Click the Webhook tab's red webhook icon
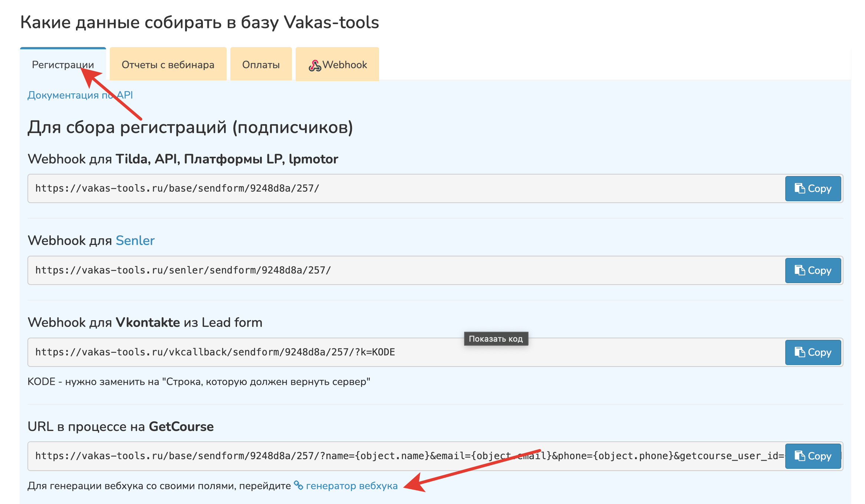 pyautogui.click(x=315, y=66)
